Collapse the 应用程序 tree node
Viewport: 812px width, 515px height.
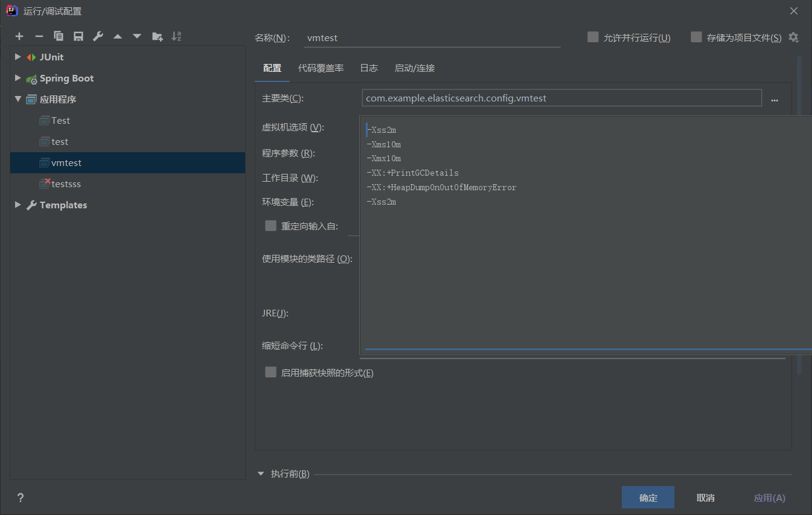pos(18,99)
